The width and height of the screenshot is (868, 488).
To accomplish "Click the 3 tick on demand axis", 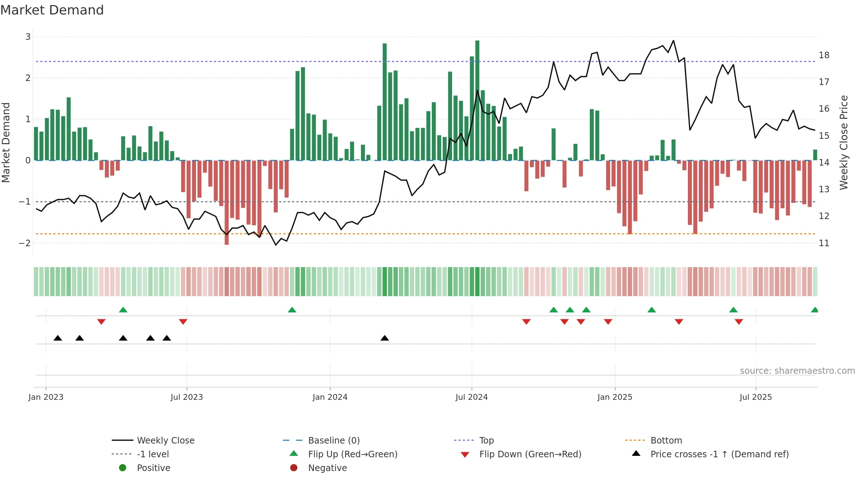I will click(28, 37).
